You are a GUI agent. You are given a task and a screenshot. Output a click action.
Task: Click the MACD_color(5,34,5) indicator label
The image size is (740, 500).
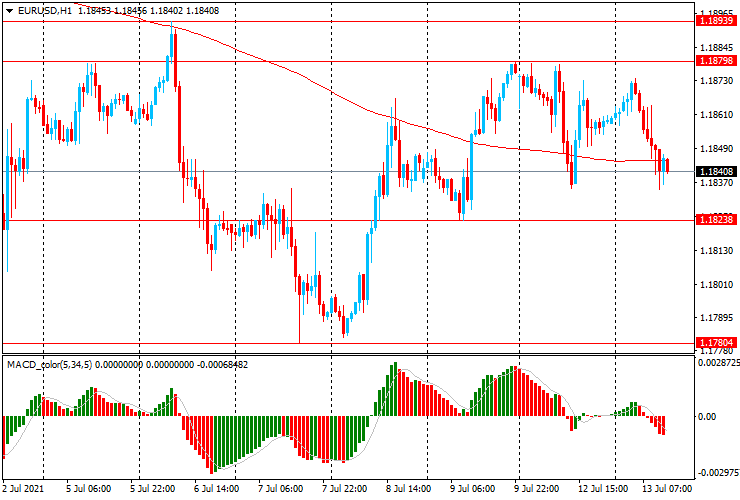(x=50, y=364)
